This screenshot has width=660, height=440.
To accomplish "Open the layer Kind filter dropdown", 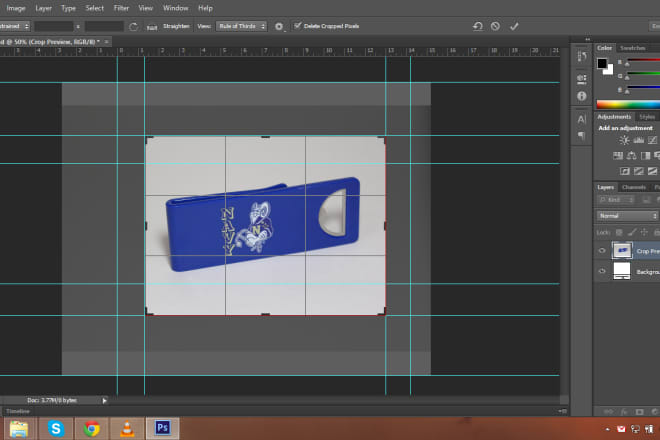I will click(616, 200).
